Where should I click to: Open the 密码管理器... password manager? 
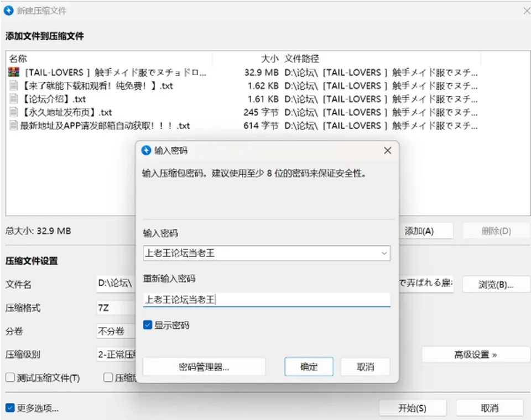point(204,366)
